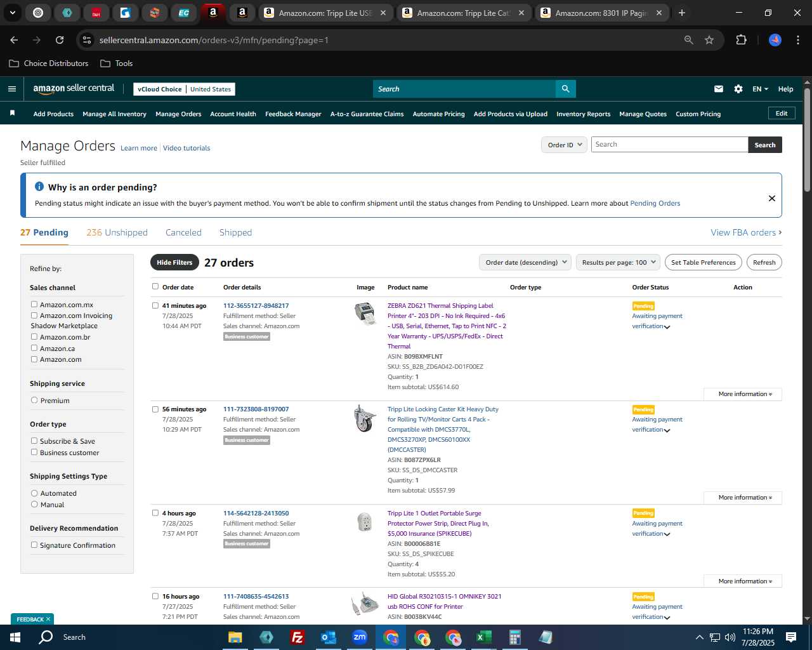Open Windows Start menu

[15, 637]
